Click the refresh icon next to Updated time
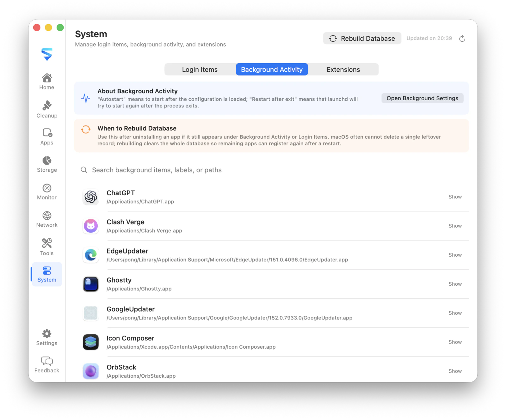The image size is (506, 420). click(x=462, y=38)
